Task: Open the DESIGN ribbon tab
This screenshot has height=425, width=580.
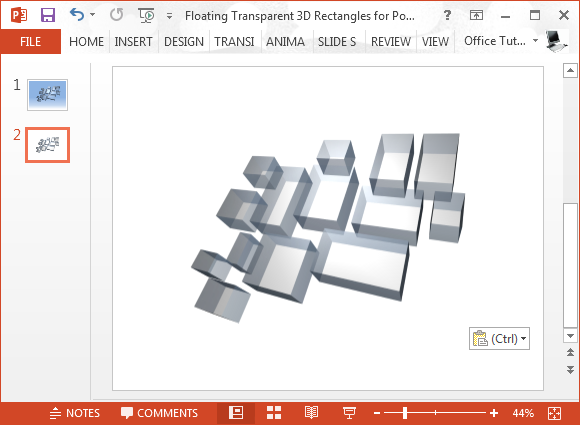Action: point(184,41)
